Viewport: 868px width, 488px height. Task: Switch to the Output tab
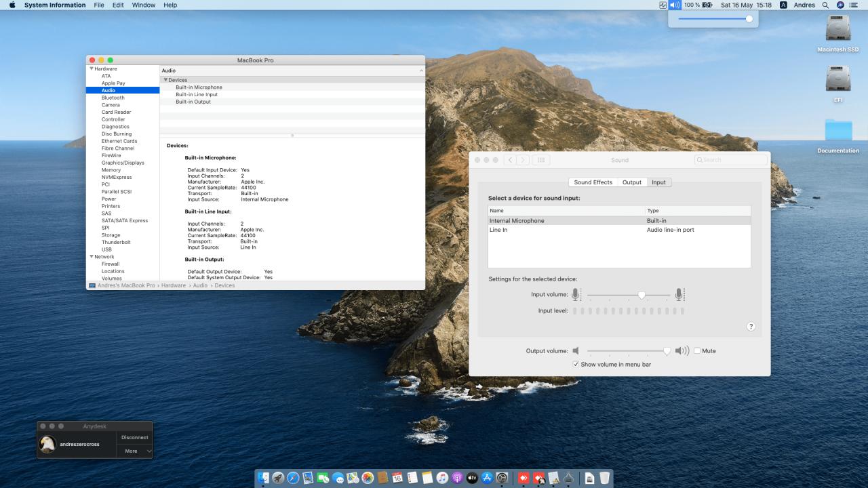[x=631, y=182]
